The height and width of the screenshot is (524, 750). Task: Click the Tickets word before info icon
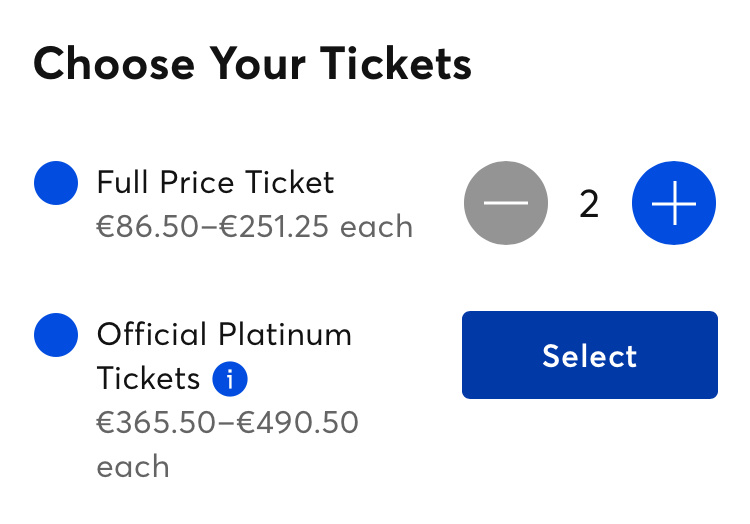[148, 379]
